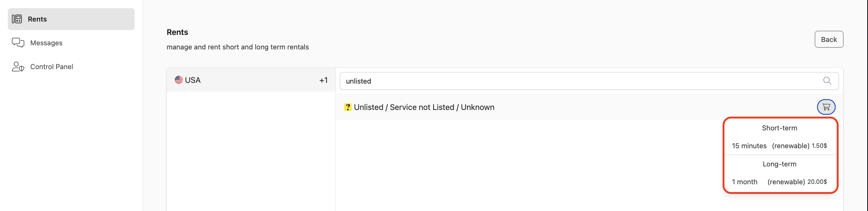Click the Long-term section header
The image size is (868, 211).
779,164
